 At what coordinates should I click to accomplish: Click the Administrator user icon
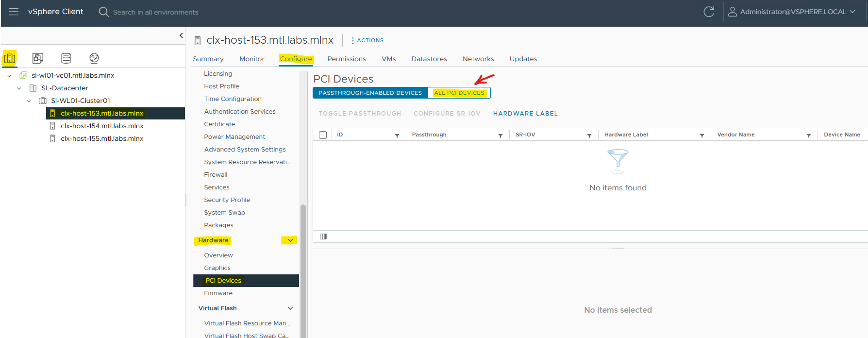pos(732,12)
